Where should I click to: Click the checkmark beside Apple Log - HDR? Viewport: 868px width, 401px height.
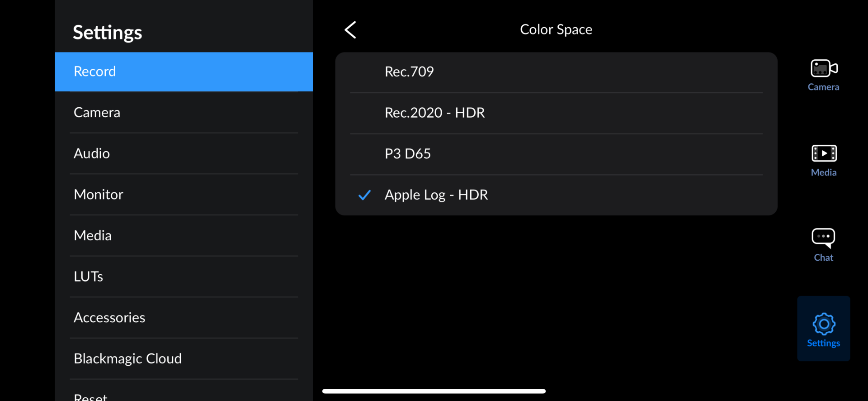pos(364,195)
